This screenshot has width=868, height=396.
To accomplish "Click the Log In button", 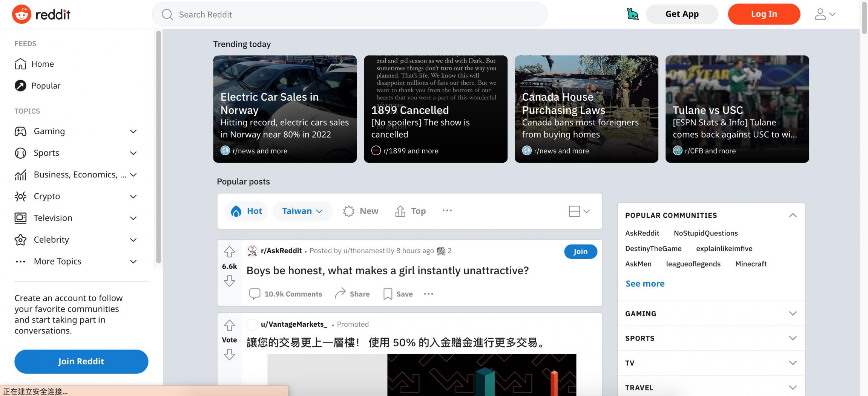I will click(764, 14).
